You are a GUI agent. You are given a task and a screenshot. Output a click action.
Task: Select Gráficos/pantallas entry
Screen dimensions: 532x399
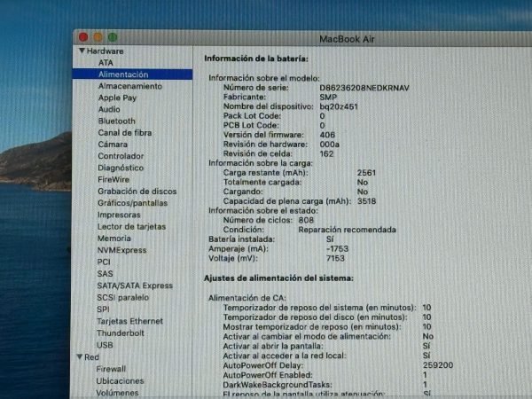click(x=132, y=203)
